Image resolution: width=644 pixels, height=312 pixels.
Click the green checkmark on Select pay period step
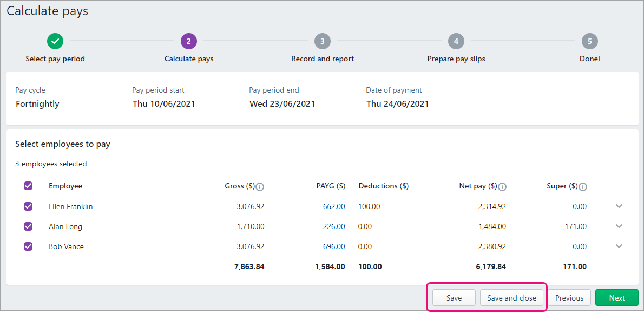point(55,41)
